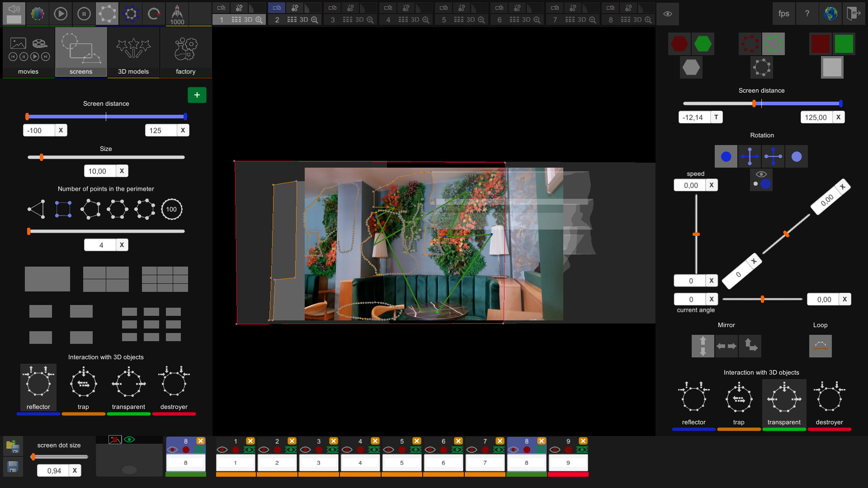Toggle visibility with the eye icon near fps
Viewport: 868px width, 488px height.
pyautogui.click(x=668, y=14)
